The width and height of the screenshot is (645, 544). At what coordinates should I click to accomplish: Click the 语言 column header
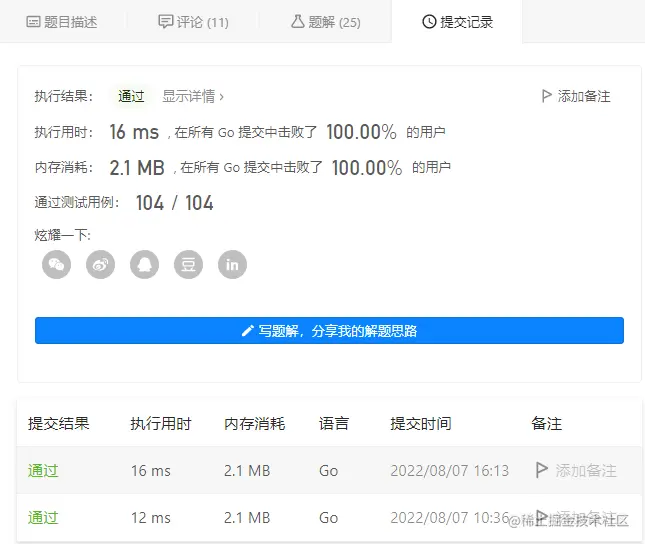pyautogui.click(x=334, y=423)
